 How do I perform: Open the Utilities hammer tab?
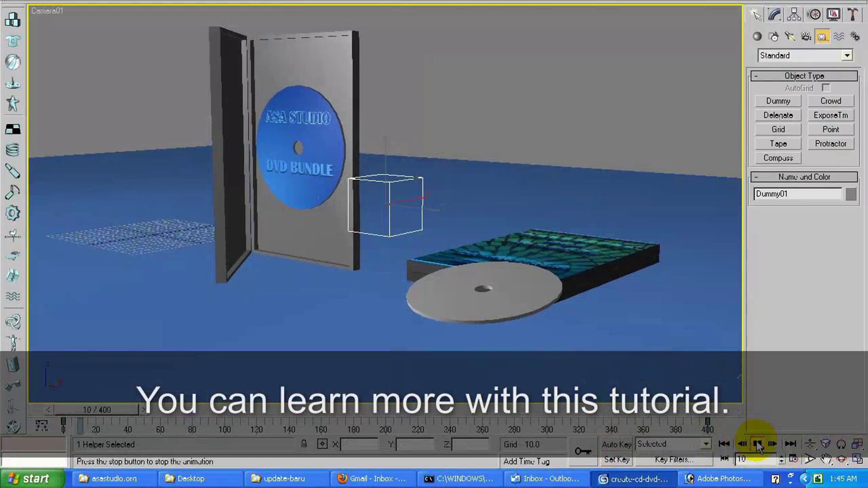click(852, 15)
